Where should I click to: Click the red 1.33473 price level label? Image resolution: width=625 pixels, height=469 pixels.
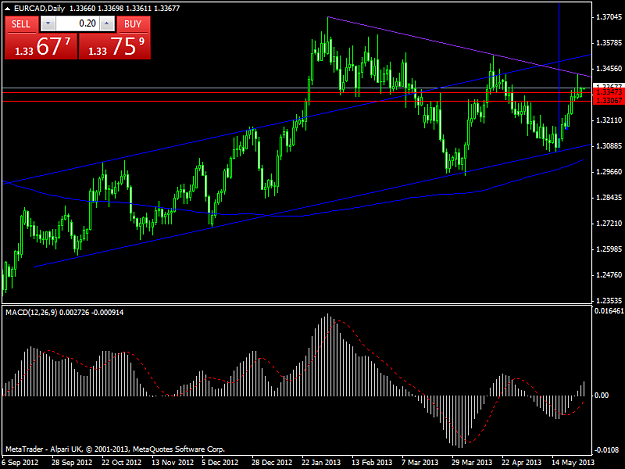click(608, 92)
